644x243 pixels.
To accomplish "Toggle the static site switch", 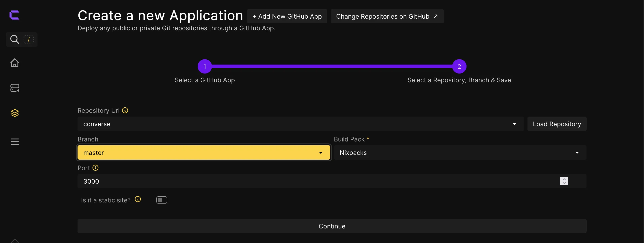I will click(x=162, y=200).
